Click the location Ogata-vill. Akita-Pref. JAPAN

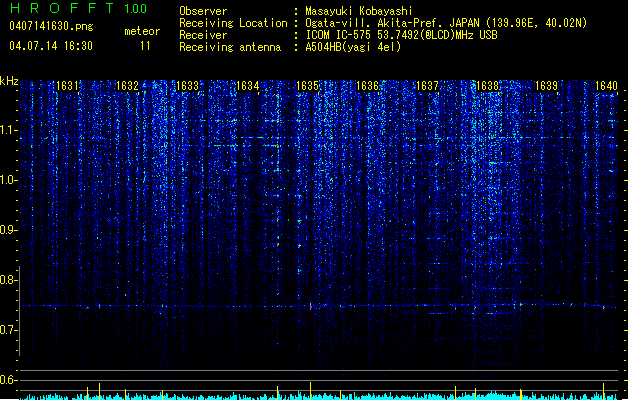393,23
